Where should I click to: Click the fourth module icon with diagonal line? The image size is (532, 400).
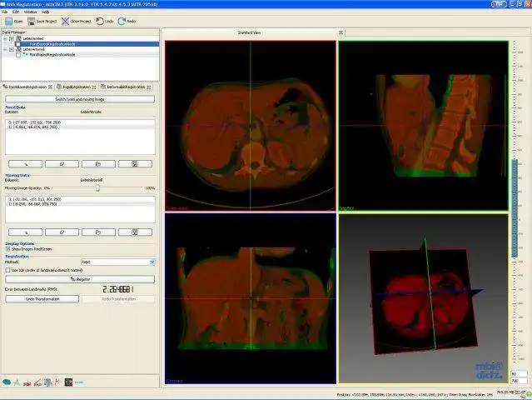point(37,382)
